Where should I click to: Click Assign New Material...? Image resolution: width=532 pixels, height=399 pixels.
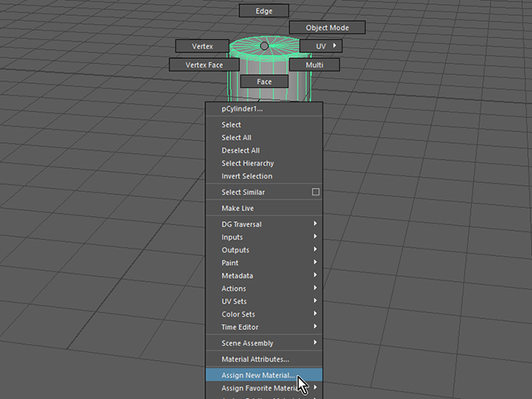264,375
